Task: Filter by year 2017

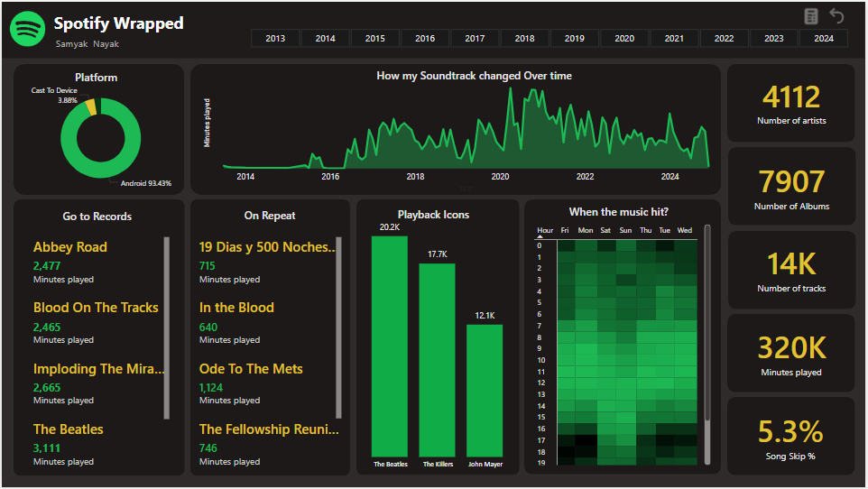Action: pyautogui.click(x=475, y=38)
